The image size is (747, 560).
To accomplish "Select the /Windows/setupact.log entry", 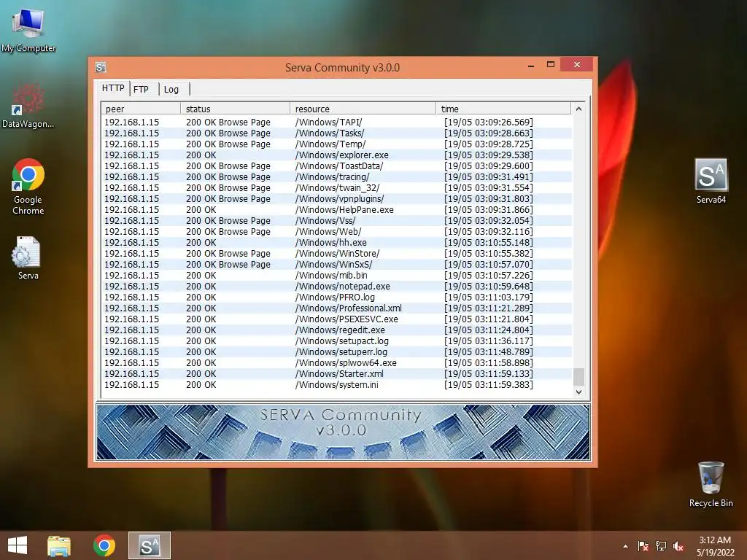I will 337,341.
